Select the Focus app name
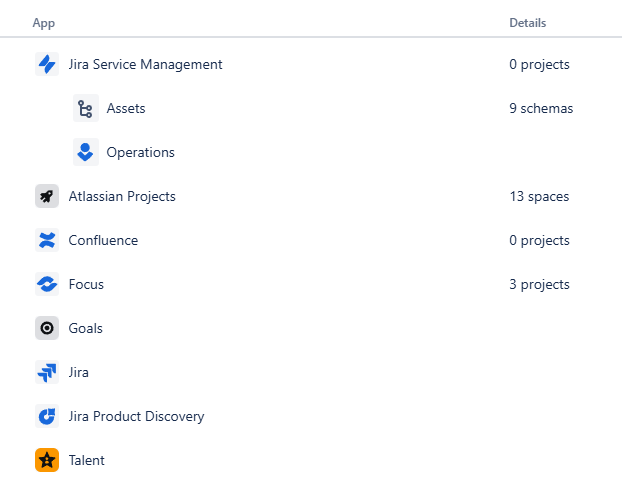The image size is (622, 484). point(86,284)
